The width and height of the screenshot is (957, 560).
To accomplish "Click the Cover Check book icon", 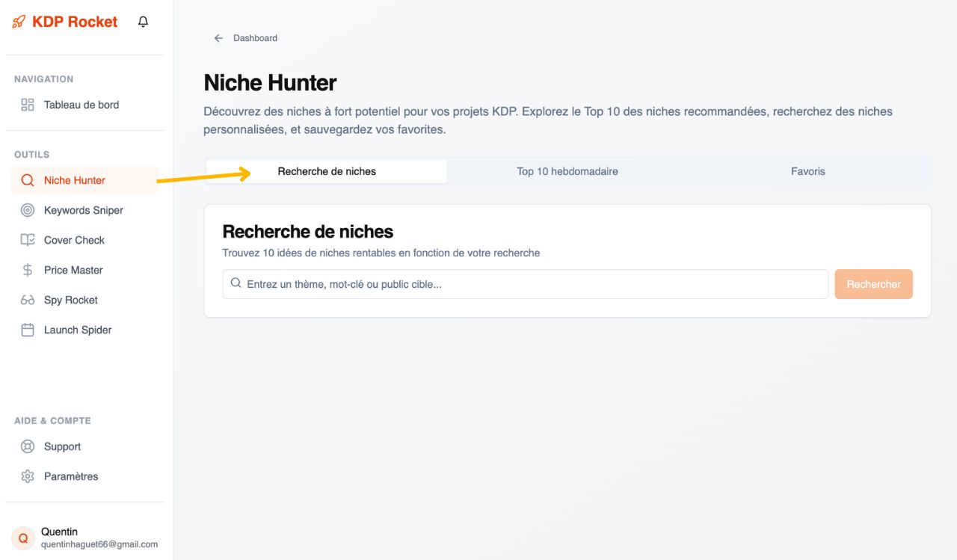I will [28, 240].
